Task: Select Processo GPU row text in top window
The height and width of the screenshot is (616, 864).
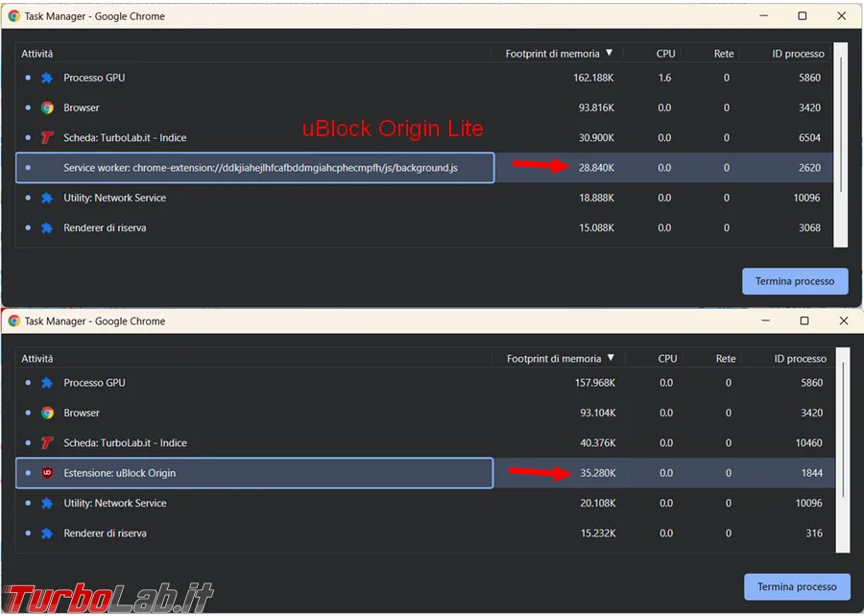Action: (x=94, y=78)
